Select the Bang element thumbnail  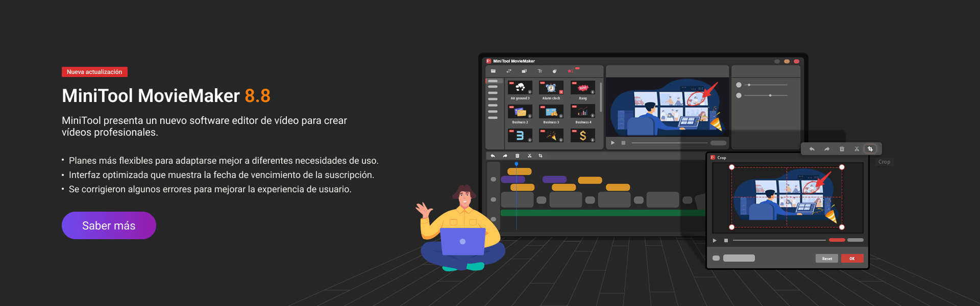(x=583, y=88)
